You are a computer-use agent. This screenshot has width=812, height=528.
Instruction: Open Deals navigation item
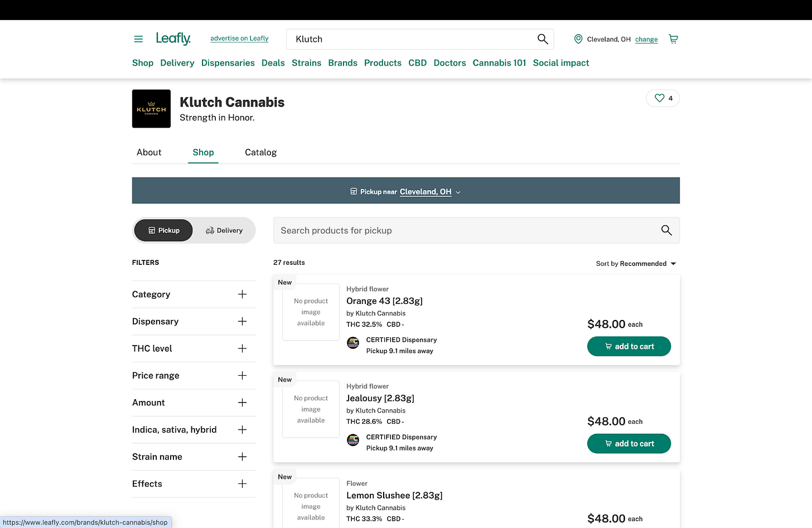pos(273,63)
